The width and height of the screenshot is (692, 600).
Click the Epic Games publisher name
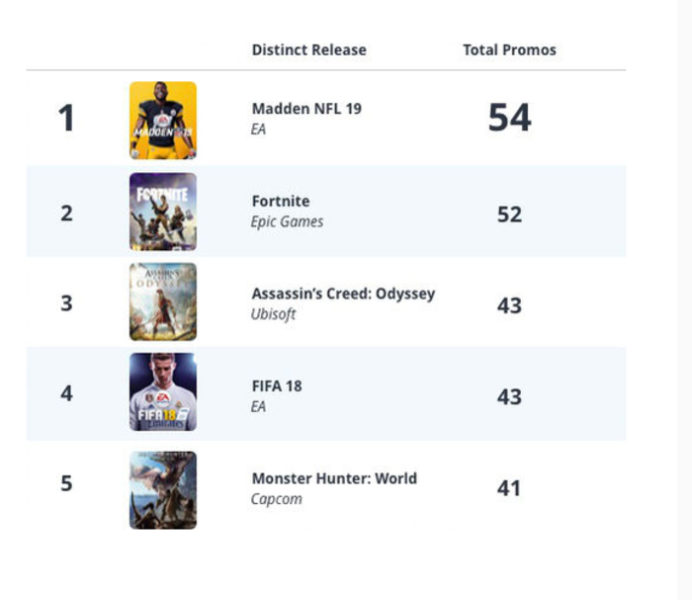click(x=287, y=222)
